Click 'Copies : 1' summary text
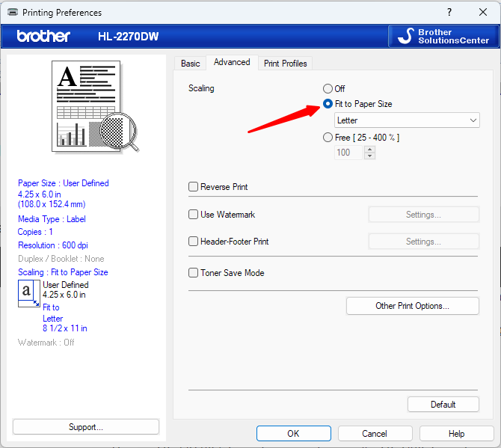Screen dimensions: 501x448 click(x=35, y=232)
